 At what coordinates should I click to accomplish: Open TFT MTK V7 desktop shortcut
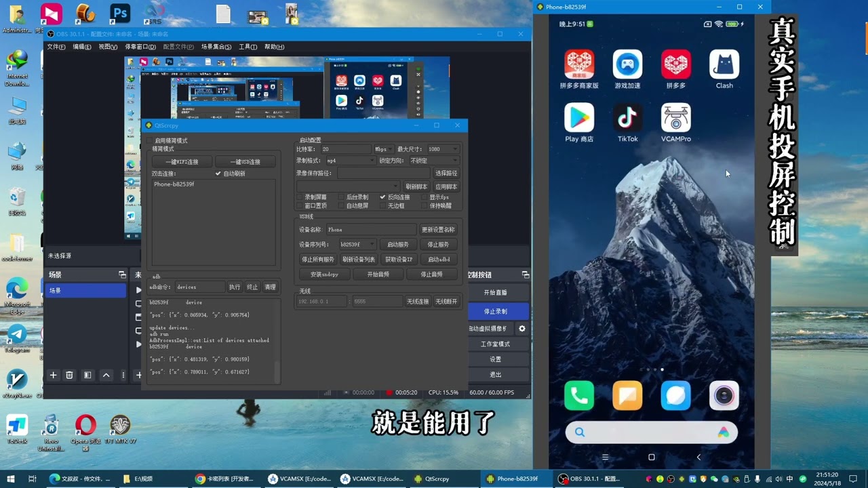(x=120, y=430)
